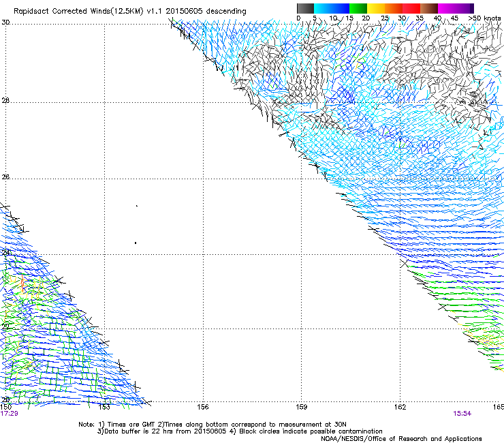
Task: Click the gray 0-5 knots legend color segment
Action: 305,8
